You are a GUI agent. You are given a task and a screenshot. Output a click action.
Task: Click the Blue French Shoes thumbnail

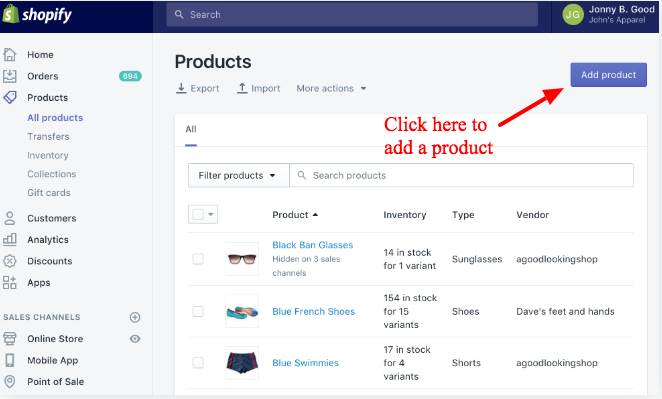[242, 311]
